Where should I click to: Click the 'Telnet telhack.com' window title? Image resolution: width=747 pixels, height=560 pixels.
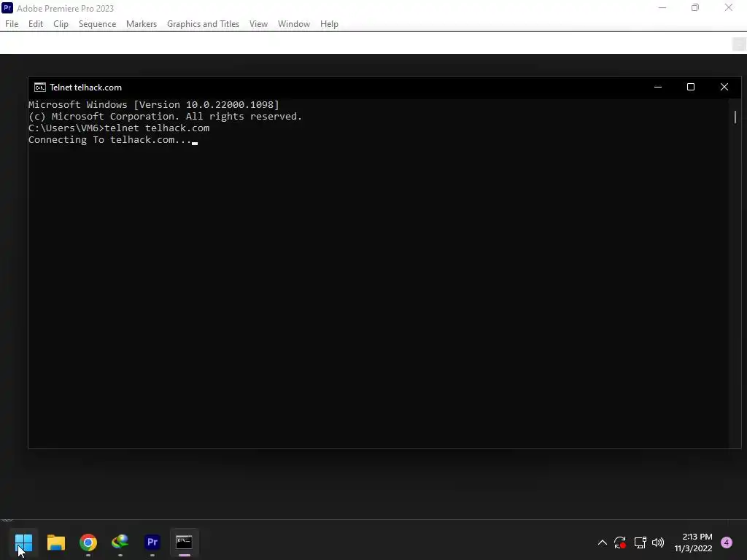click(86, 87)
